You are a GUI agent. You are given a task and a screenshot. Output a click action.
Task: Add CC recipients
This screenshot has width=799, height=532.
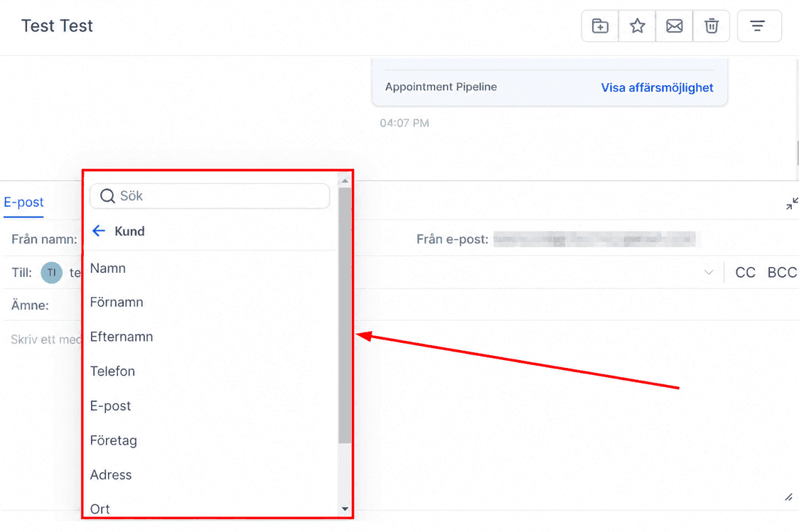tap(745, 272)
